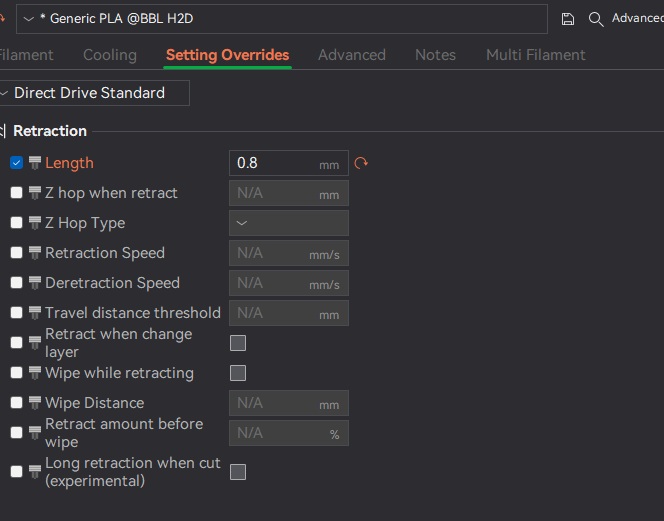Open the Multi Filament tab

535,55
